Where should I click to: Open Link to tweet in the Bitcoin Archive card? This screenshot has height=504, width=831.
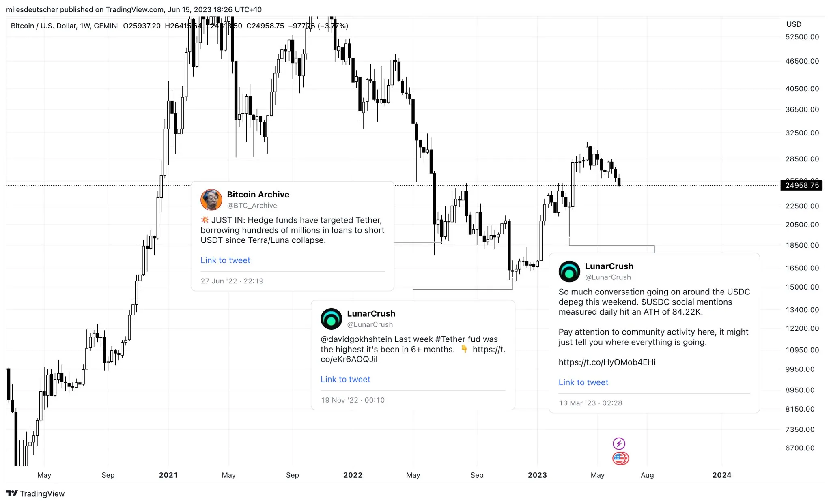click(x=225, y=260)
